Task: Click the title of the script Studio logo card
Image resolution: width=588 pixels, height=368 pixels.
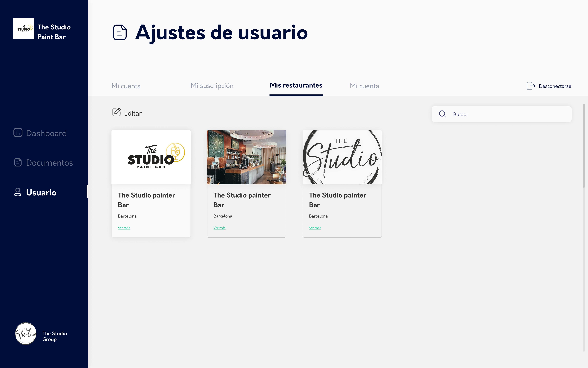Action: 338,200
